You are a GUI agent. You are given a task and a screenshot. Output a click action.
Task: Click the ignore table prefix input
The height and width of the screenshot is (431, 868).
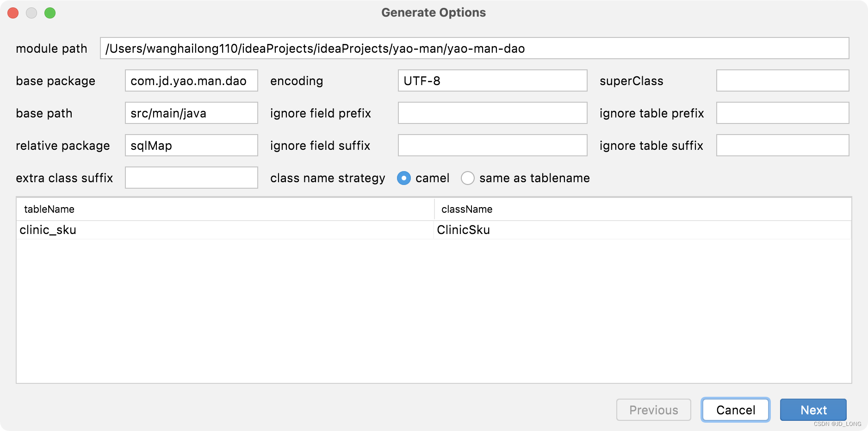[x=783, y=113]
